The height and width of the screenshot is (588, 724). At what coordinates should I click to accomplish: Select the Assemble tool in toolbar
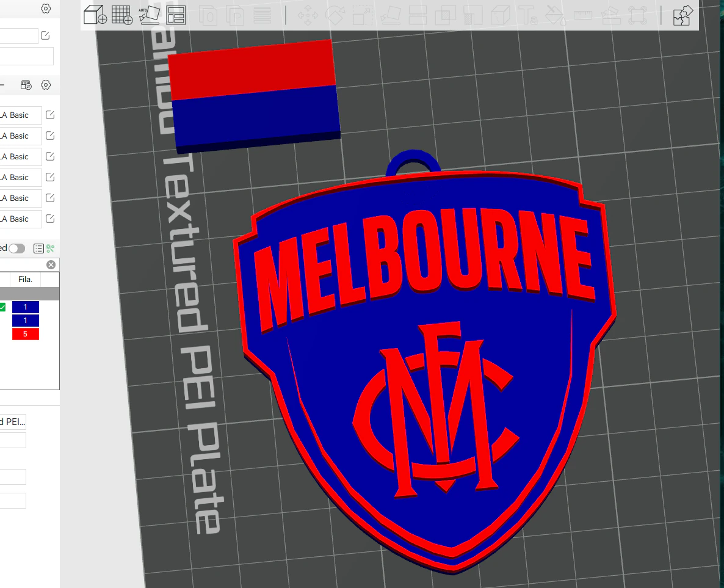610,15
